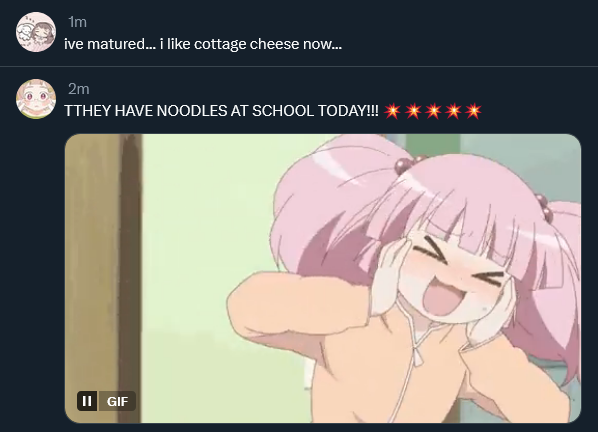Open the post timestamped 2m
The image size is (598, 432).
(79, 89)
